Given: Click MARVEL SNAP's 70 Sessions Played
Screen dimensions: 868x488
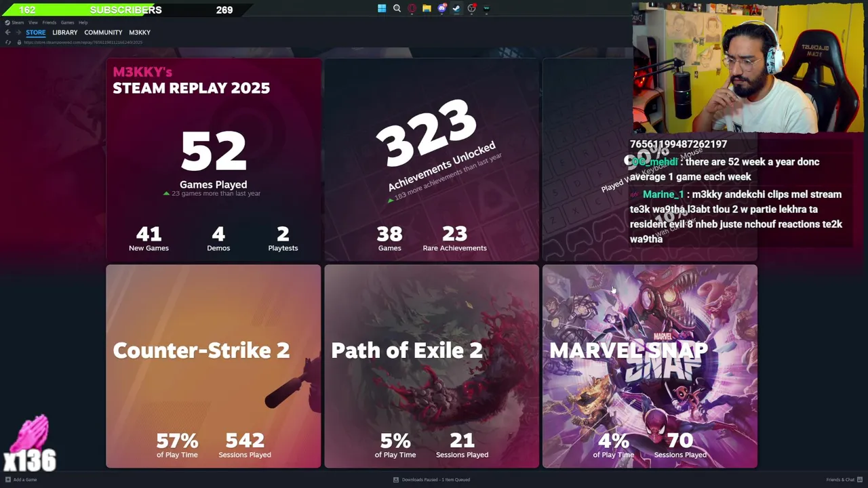Looking at the screenshot, I should (x=680, y=446).
